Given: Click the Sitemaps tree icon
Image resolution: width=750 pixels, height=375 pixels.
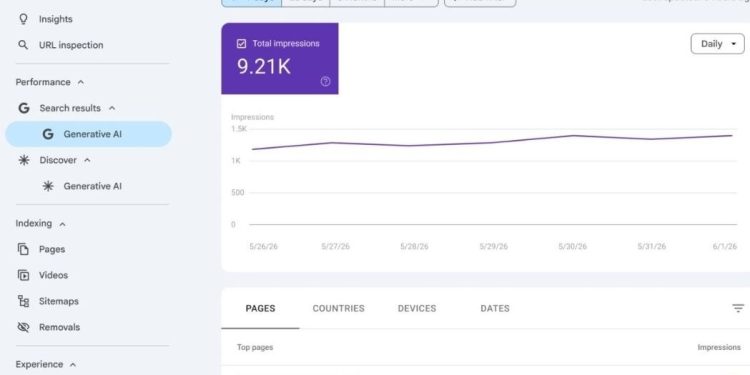Looking at the screenshot, I should pyautogui.click(x=23, y=301).
